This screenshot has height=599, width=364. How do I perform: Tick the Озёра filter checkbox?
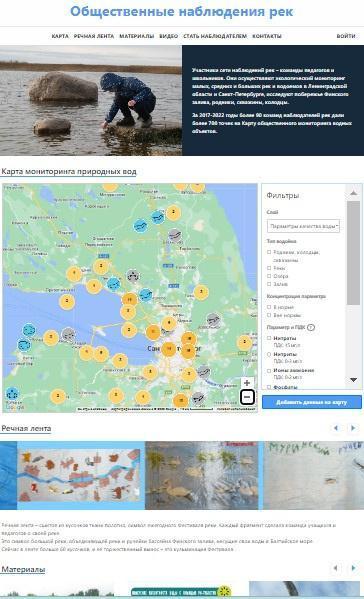tap(269, 276)
